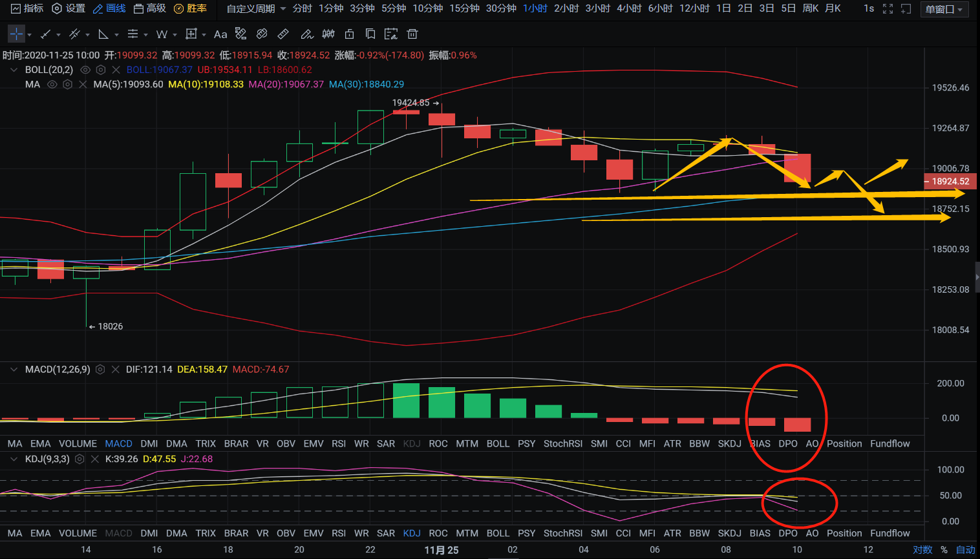This screenshot has height=559, width=980.
Task: Click the 1s refresh interval label
Action: pos(869,8)
